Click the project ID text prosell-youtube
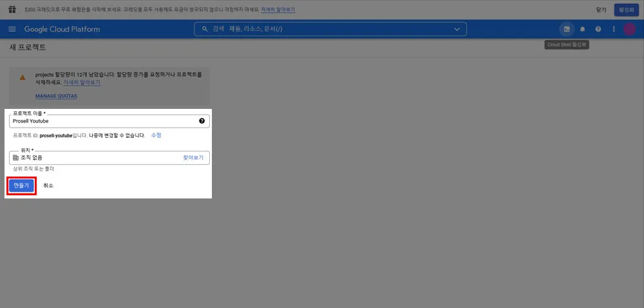Screen dimensions: 644x308 [x=56, y=135]
